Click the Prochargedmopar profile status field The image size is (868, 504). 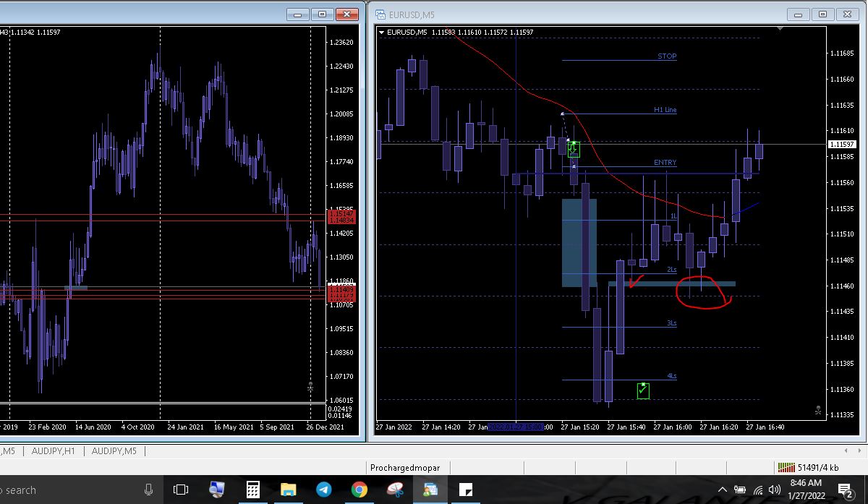(x=405, y=468)
